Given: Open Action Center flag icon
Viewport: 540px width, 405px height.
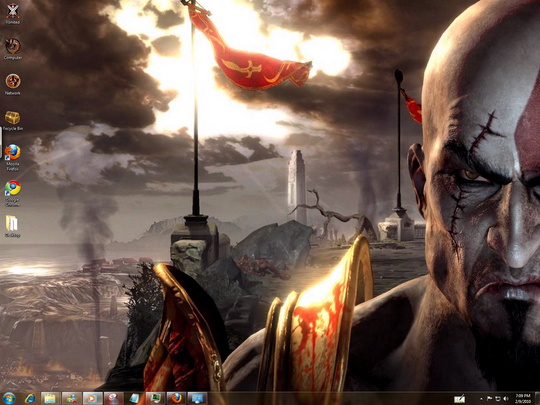Looking at the screenshot, I should (x=489, y=398).
